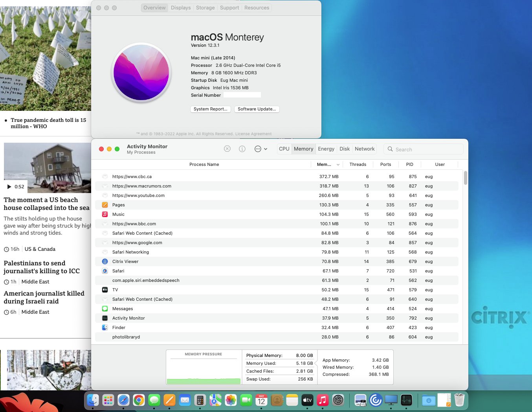Sort by Process Name column header

(204, 165)
